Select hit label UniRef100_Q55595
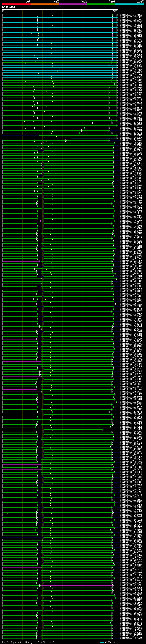 point(131,492)
